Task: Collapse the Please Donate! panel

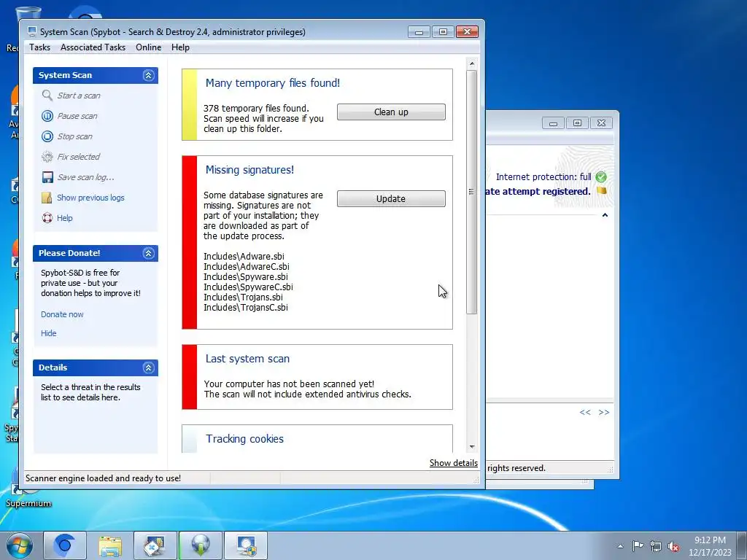Action: [x=148, y=253]
